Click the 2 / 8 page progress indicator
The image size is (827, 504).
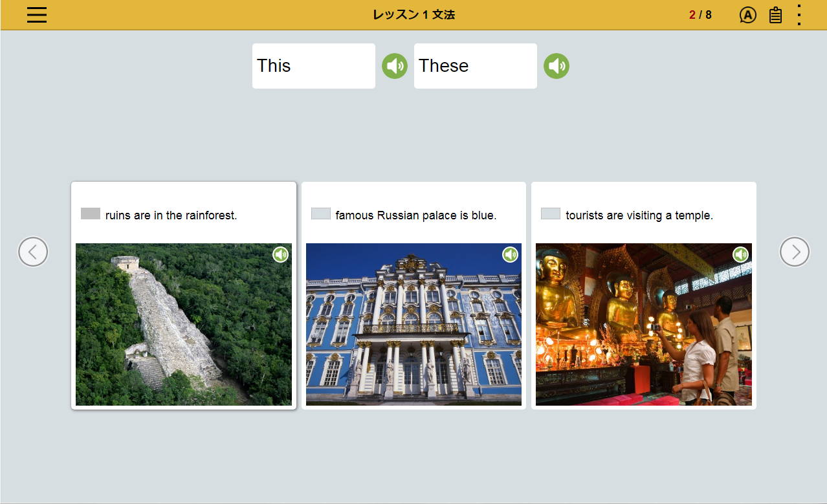point(700,15)
